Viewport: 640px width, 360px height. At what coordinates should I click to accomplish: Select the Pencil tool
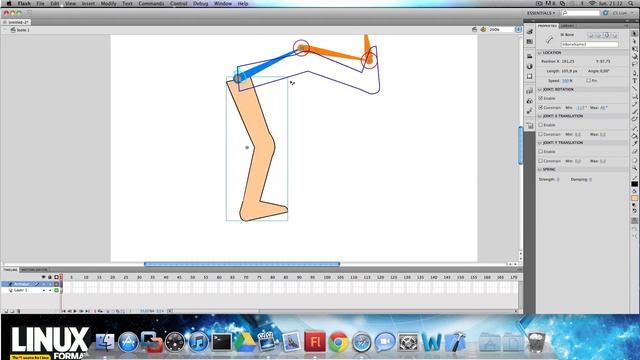pyautogui.click(x=634, y=104)
